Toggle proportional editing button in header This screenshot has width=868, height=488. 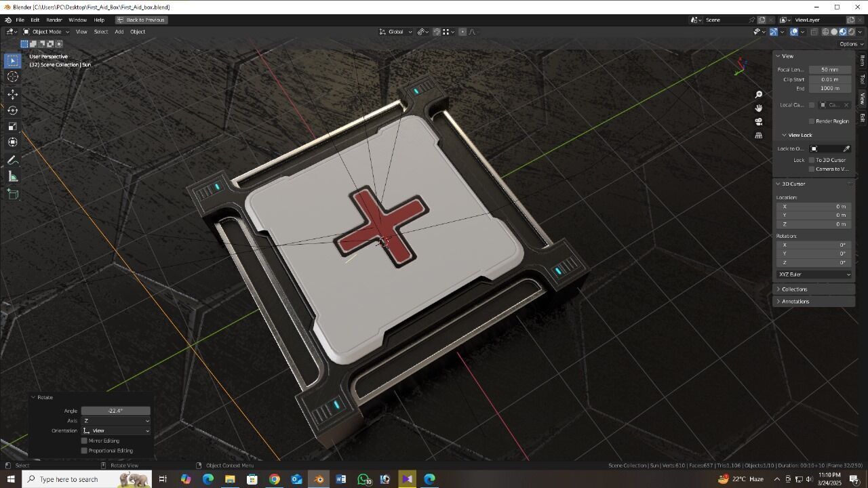tap(462, 32)
